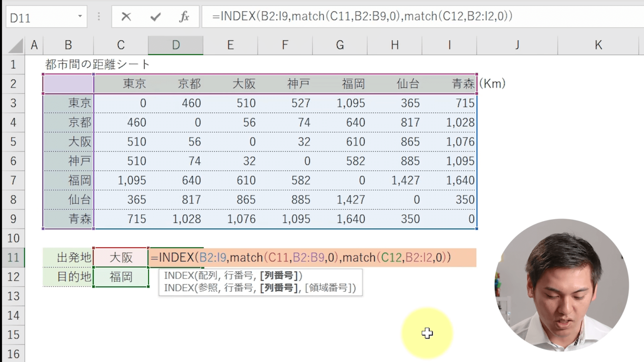Select cell C12 containing 福岡
644x362 pixels.
[121, 277]
